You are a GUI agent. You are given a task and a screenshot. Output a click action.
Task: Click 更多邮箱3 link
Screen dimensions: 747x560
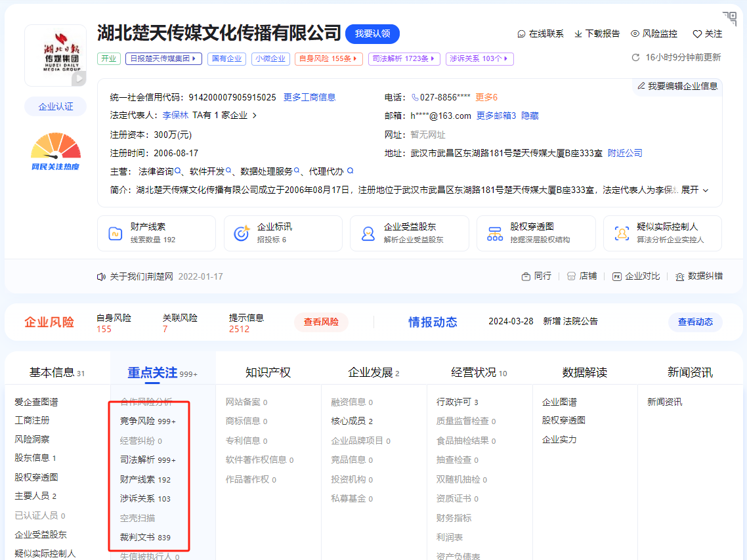click(x=496, y=116)
